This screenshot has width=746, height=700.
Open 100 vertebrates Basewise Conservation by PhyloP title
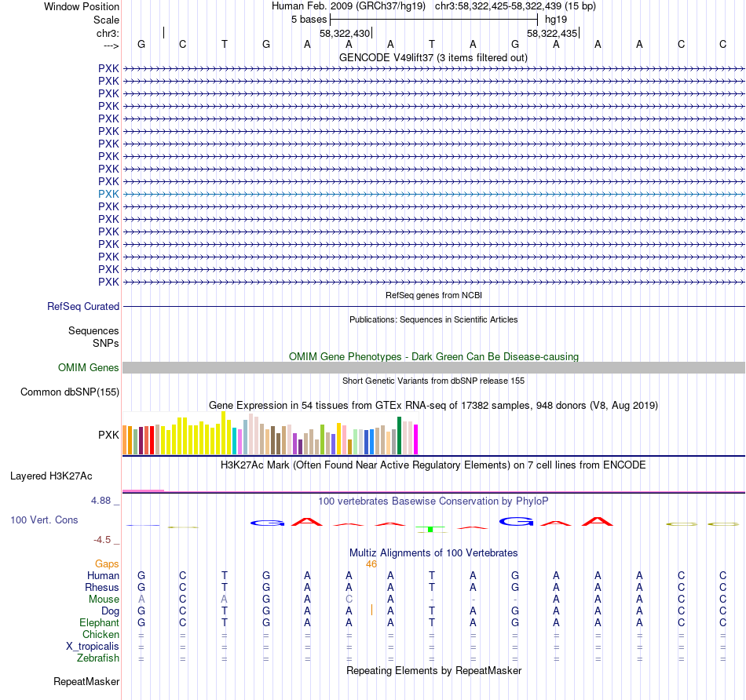pos(433,501)
